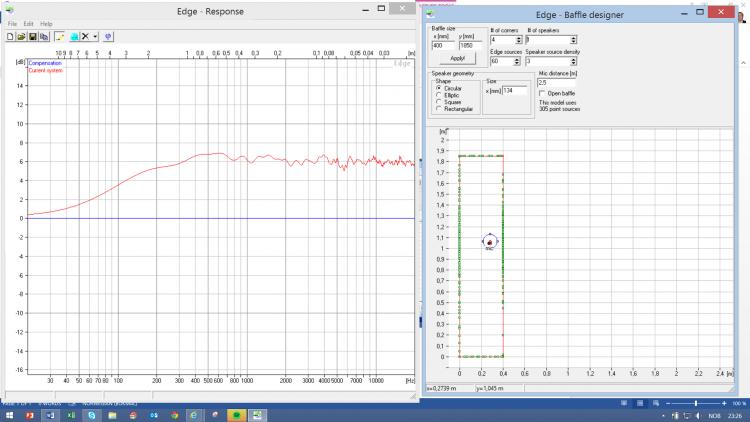
Task: Select the Elliptic speaker shape
Action: [437, 94]
